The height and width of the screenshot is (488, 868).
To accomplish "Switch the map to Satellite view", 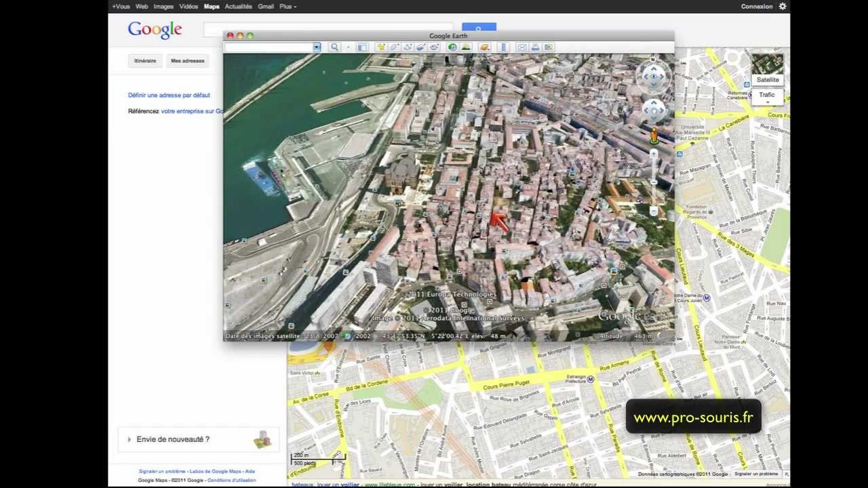I will point(768,79).
